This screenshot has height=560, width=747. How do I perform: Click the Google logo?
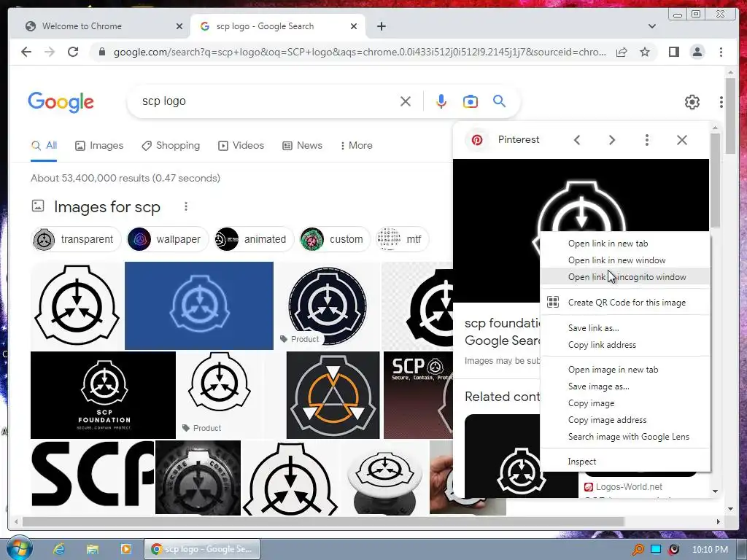click(x=61, y=102)
